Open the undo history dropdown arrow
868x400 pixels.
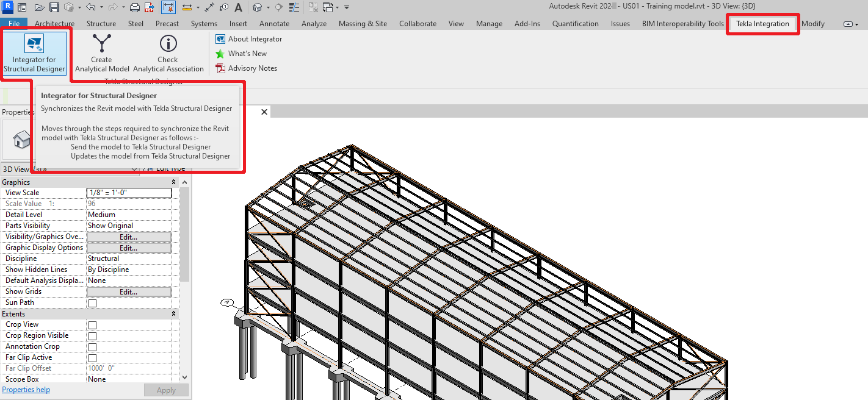[x=100, y=8]
